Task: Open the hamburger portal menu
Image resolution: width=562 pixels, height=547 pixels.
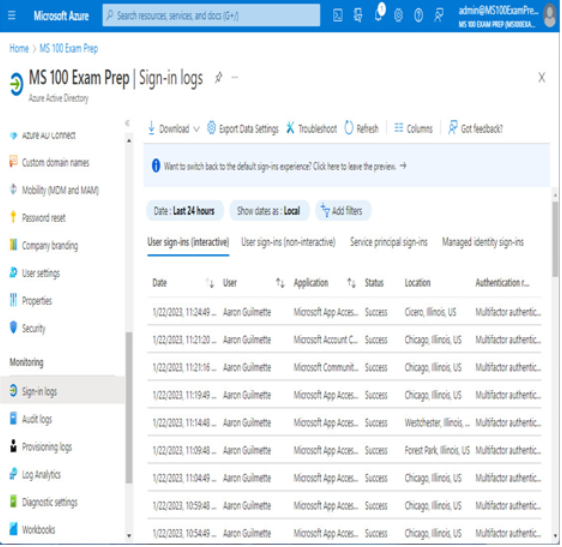Action: (11, 16)
